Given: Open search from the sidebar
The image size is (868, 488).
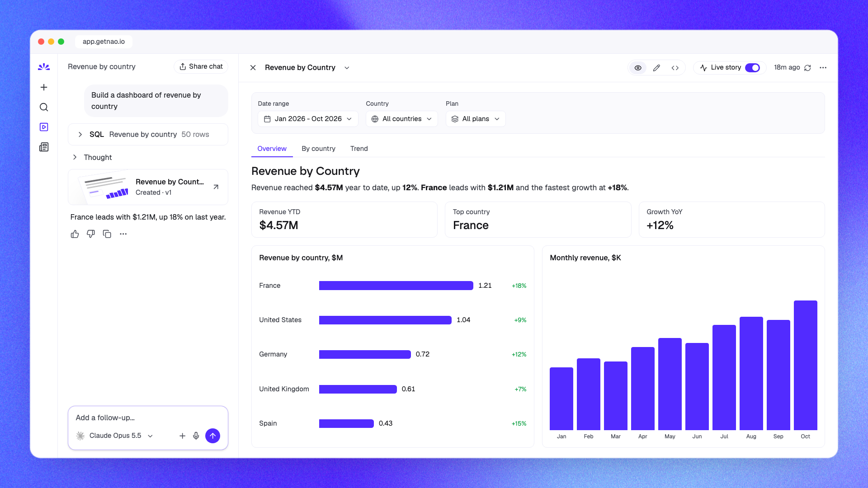Looking at the screenshot, I should coord(44,107).
